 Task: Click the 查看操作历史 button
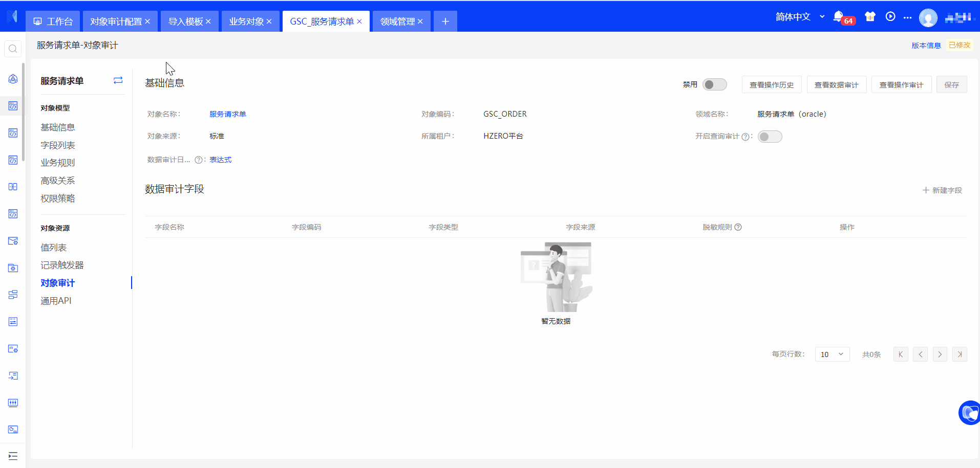pos(772,85)
